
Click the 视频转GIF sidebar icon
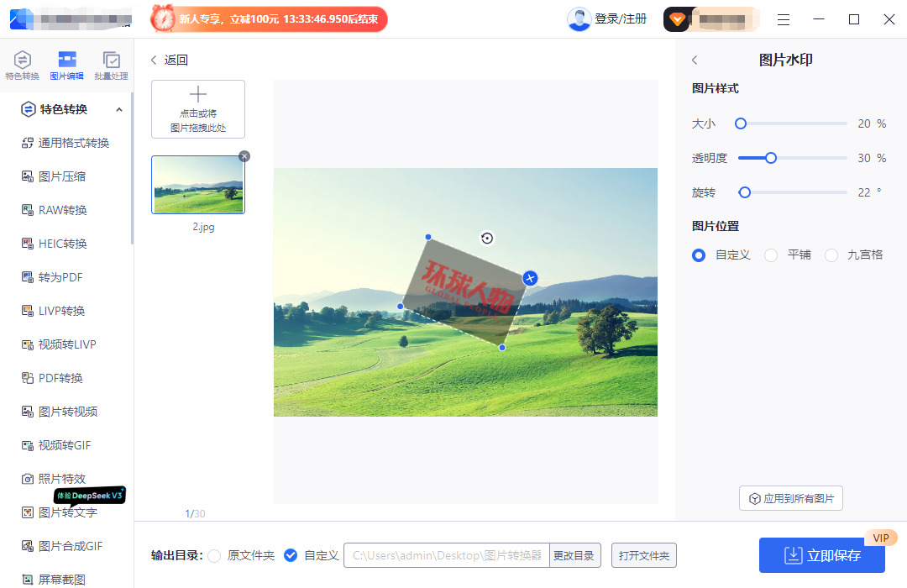click(27, 445)
